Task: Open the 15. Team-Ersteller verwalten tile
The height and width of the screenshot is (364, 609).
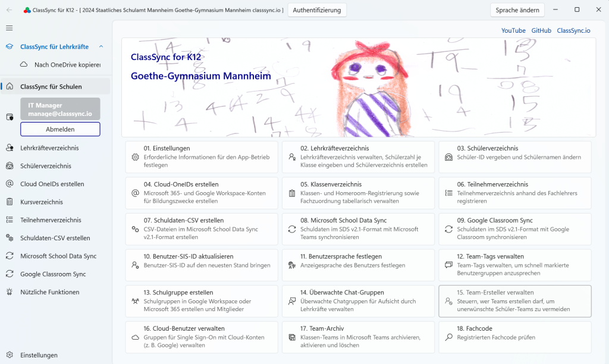Action: 514,302
